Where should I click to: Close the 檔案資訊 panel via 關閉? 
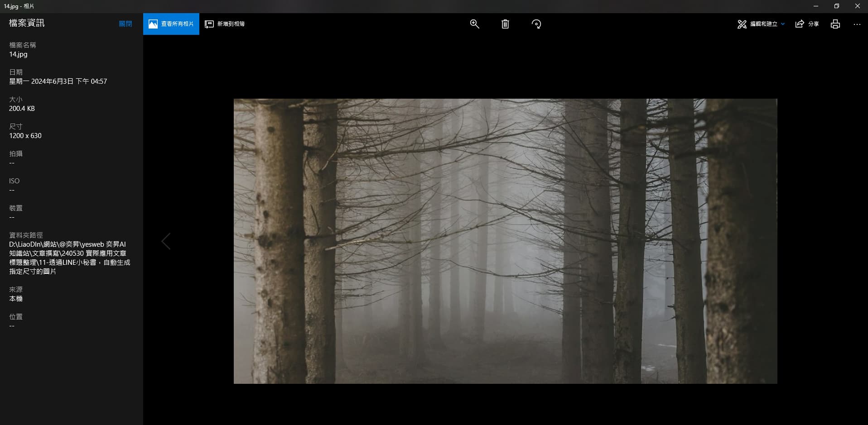125,24
